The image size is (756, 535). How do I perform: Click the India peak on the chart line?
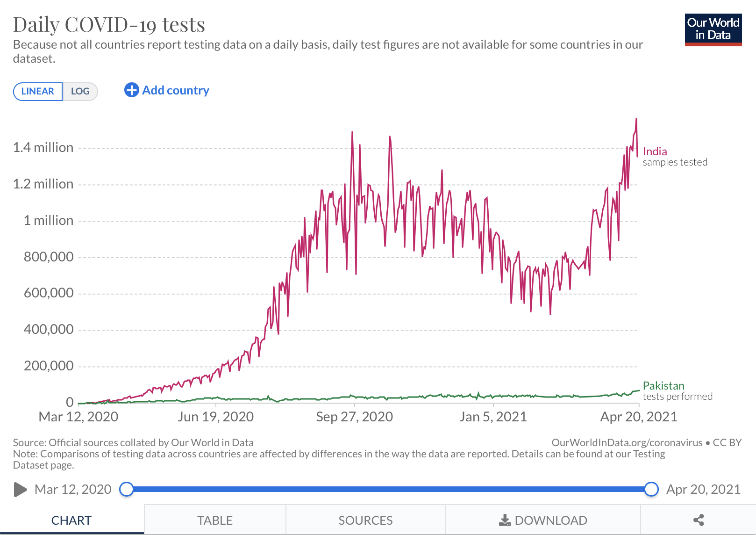[x=636, y=119]
